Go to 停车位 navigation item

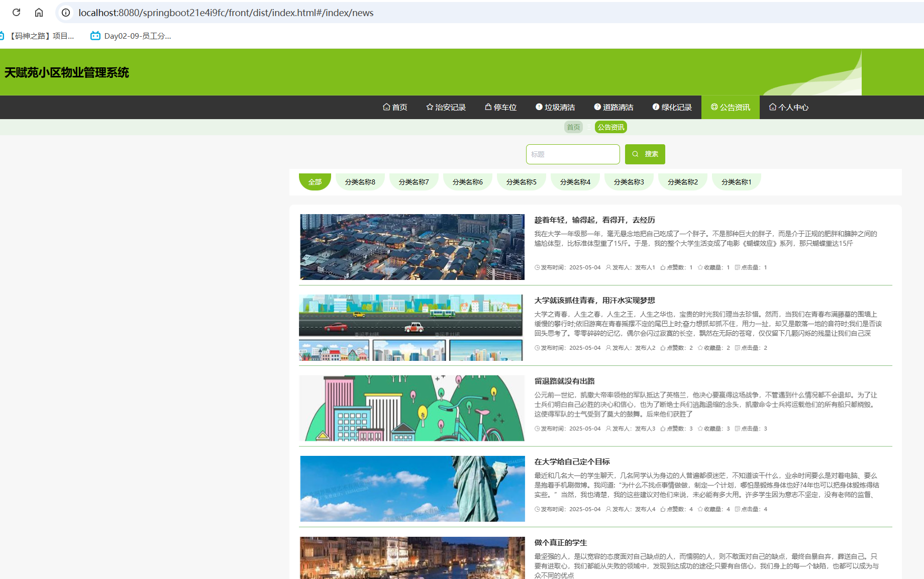[500, 107]
